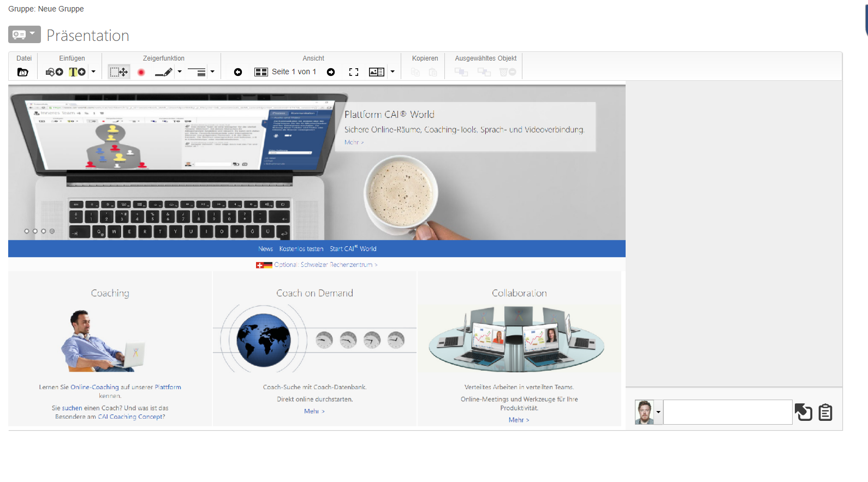Open the user avatar dropdown in chat
This screenshot has height=482, width=868.
coord(658,412)
